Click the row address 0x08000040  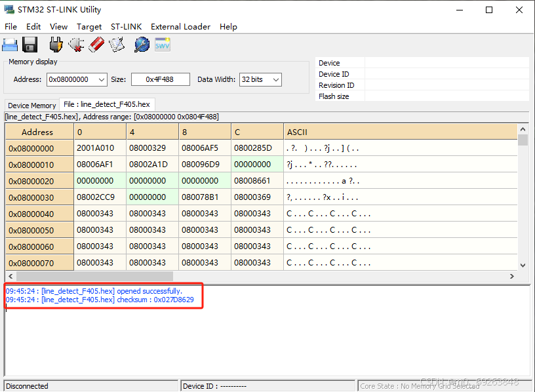[x=39, y=214]
